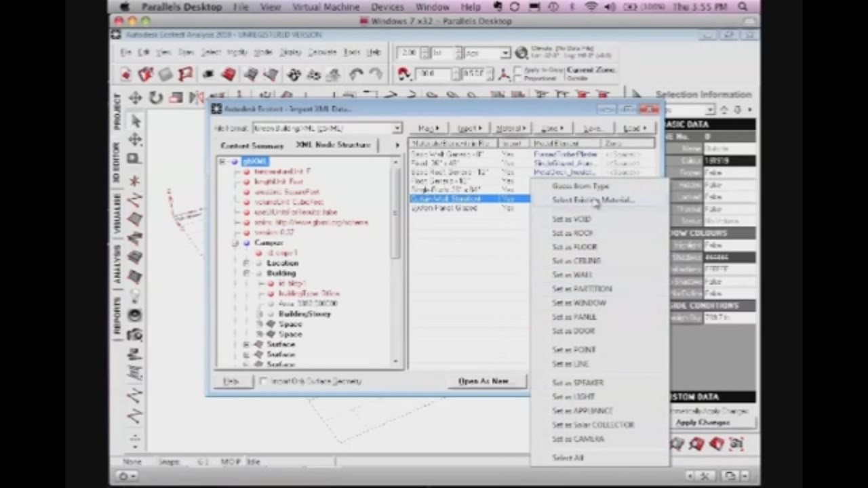Toggle the Import Only Surface Geometry checkbox
This screenshot has width=868, height=488.
(x=264, y=381)
